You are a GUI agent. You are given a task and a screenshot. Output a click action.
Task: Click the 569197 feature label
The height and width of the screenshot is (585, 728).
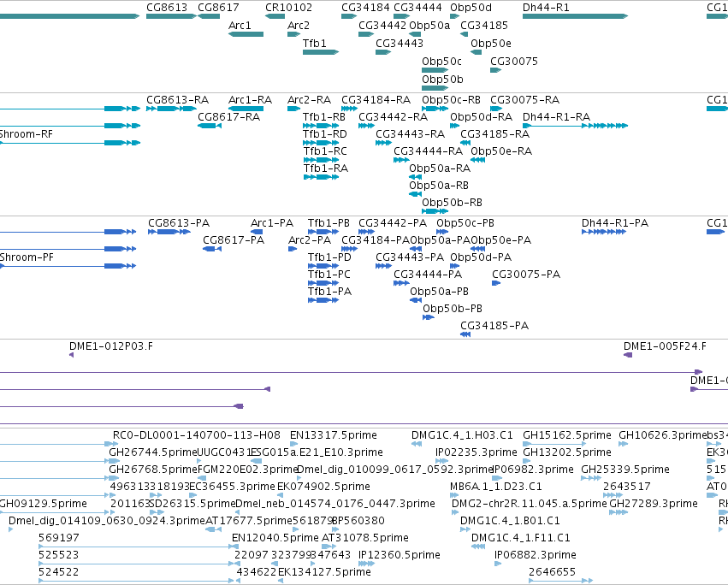58,539
